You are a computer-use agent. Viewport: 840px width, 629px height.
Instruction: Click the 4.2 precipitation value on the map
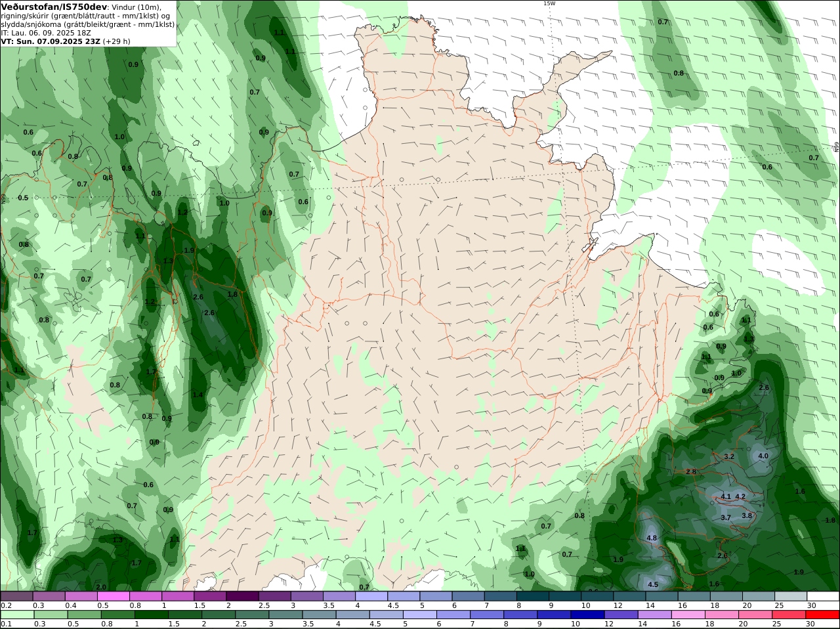tap(740, 496)
